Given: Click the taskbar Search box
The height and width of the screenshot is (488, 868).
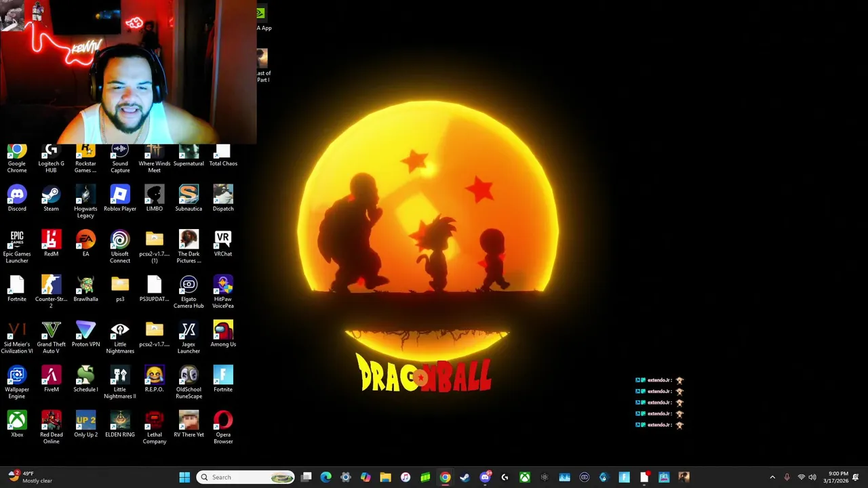Looking at the screenshot, I should click(245, 477).
